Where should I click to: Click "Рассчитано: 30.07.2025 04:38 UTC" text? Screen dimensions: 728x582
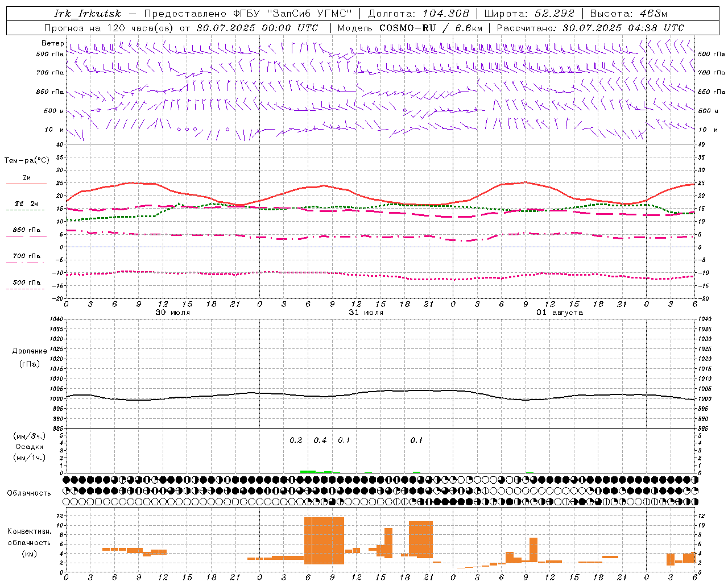point(590,28)
